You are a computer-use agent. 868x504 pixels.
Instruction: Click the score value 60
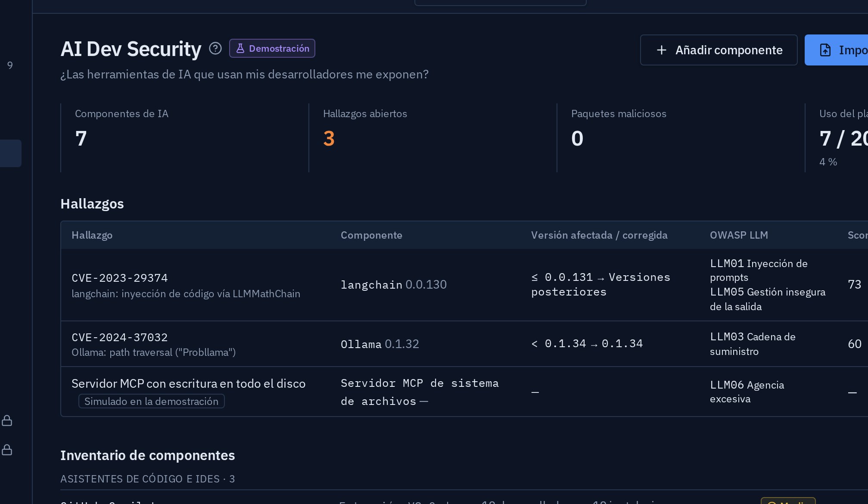click(x=855, y=344)
